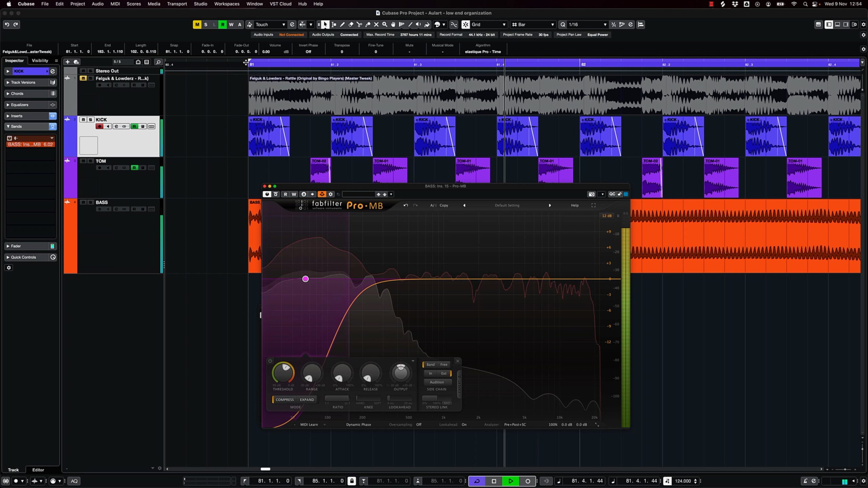
Task: Click the KICK event at bar 82
Action: pyautogui.click(x=600, y=136)
